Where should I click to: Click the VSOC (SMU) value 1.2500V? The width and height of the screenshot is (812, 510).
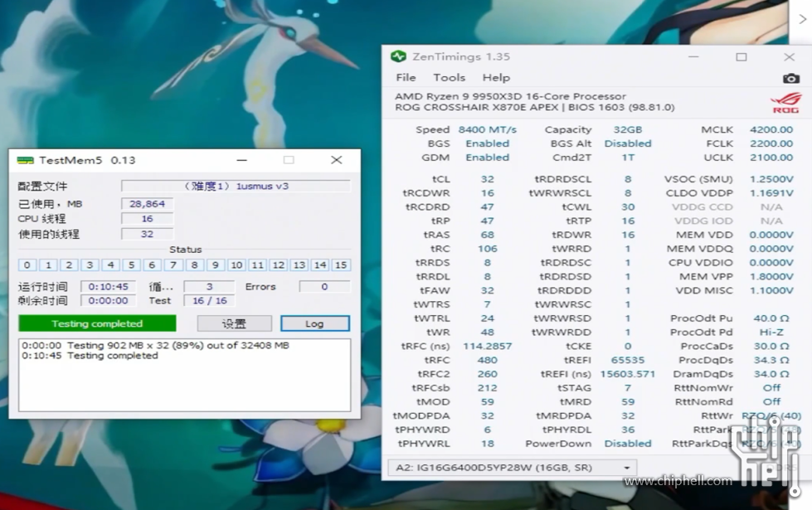(771, 179)
